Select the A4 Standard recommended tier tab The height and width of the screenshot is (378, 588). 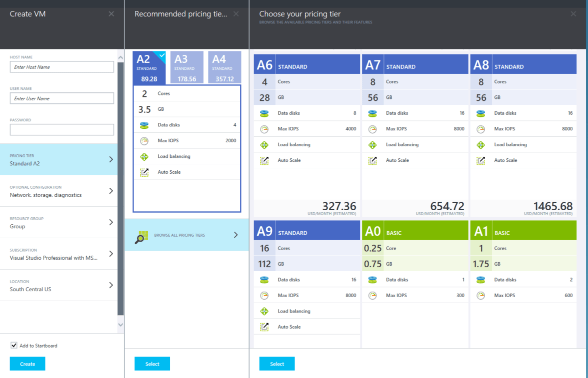point(224,67)
